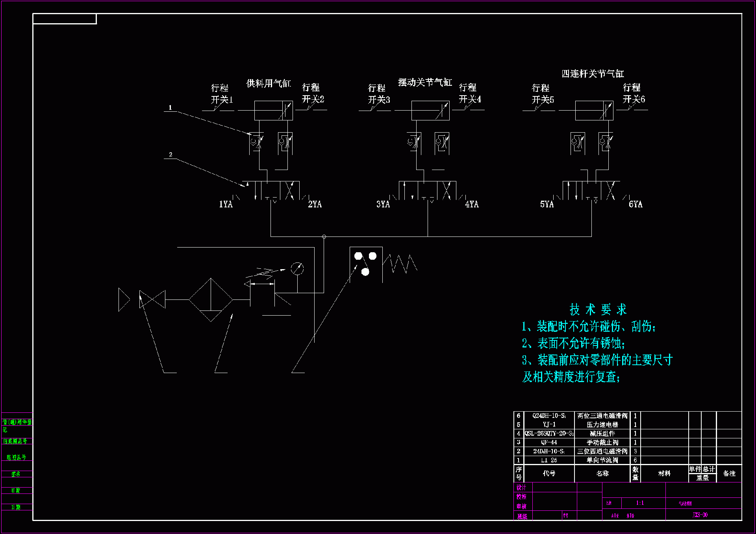Click the 1YA solenoid label
756x534 pixels.
click(x=226, y=204)
